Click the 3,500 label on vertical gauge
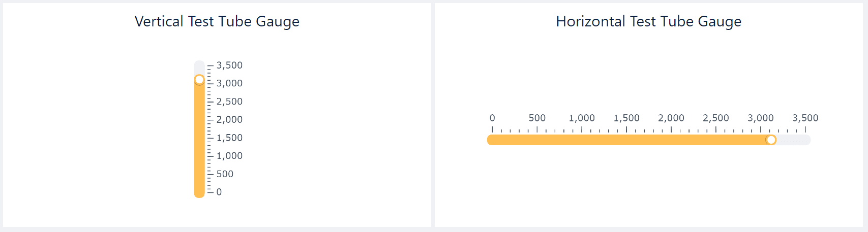The image size is (868, 232). point(229,65)
